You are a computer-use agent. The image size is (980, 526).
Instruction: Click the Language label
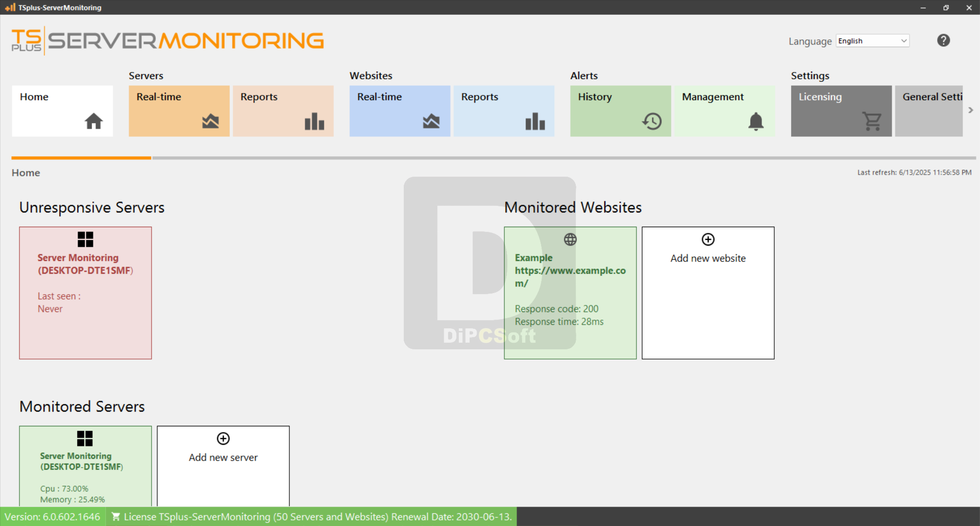pyautogui.click(x=810, y=41)
